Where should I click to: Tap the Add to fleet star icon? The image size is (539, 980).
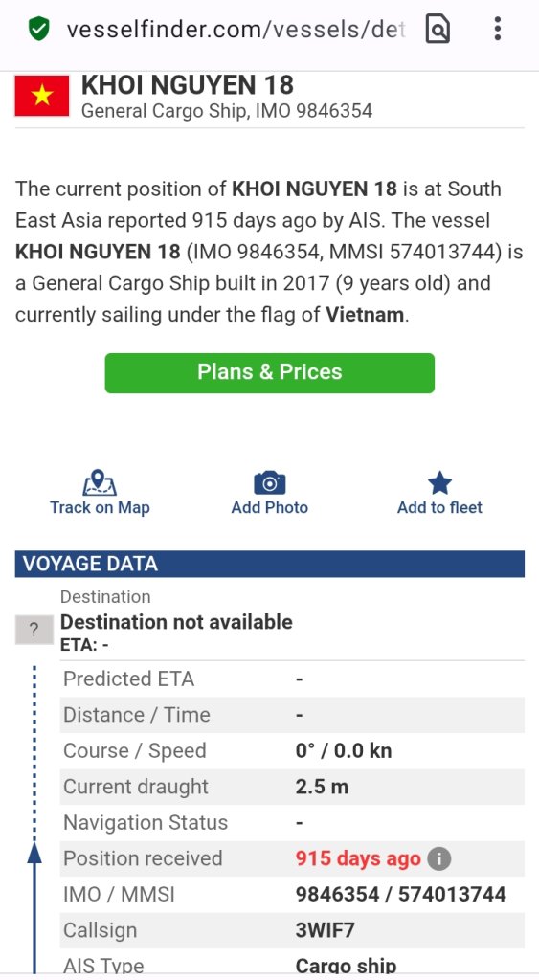click(439, 483)
